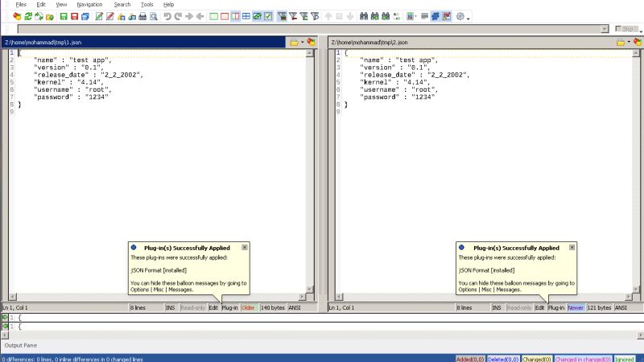Click Edit button in left status bar
The height and width of the screenshot is (362, 644).
click(213, 307)
